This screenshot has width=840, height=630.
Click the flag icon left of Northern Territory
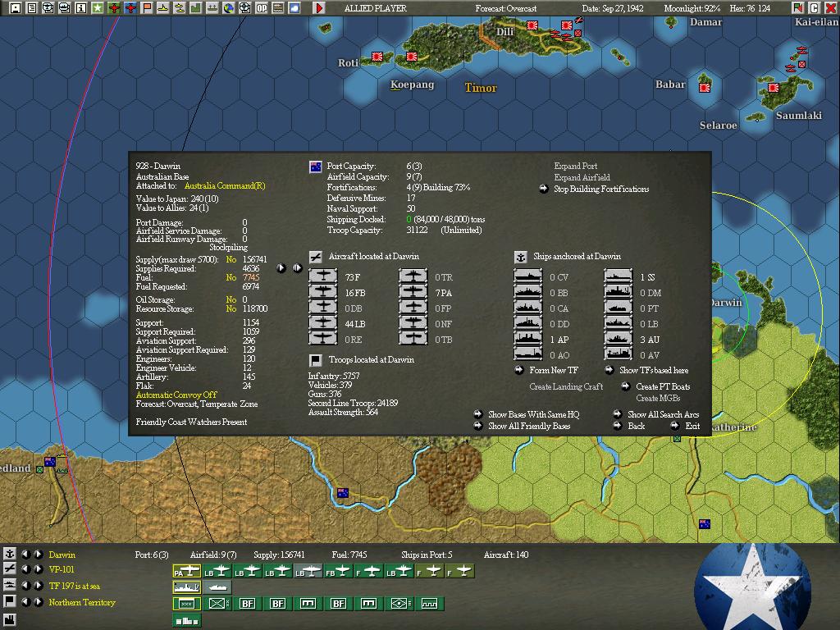tap(10, 601)
